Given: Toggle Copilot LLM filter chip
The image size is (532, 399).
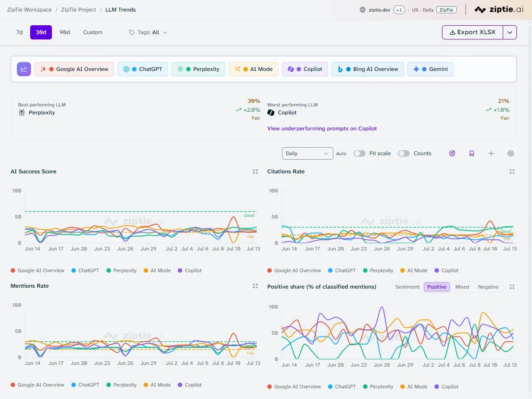Looking at the screenshot, I should pos(305,69).
